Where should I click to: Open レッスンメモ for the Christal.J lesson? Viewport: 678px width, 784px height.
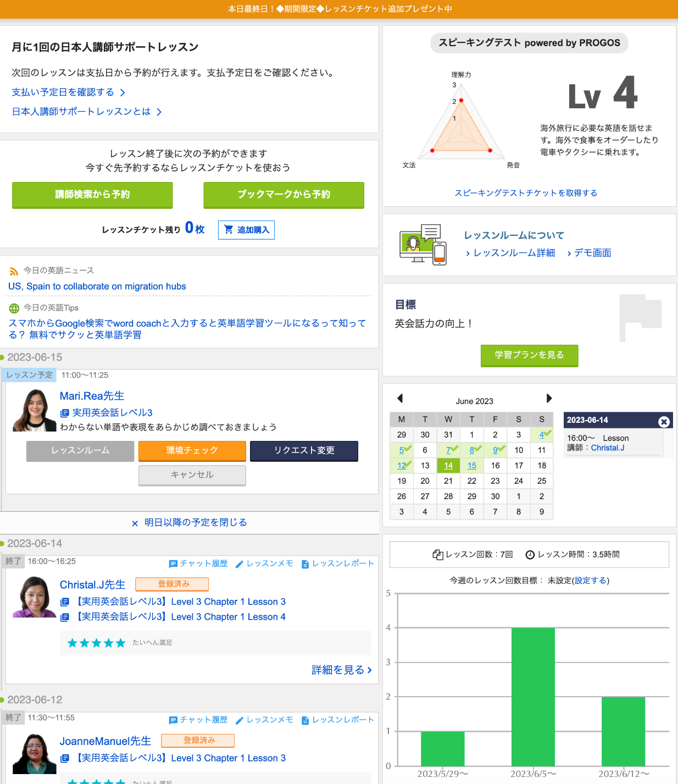264,564
